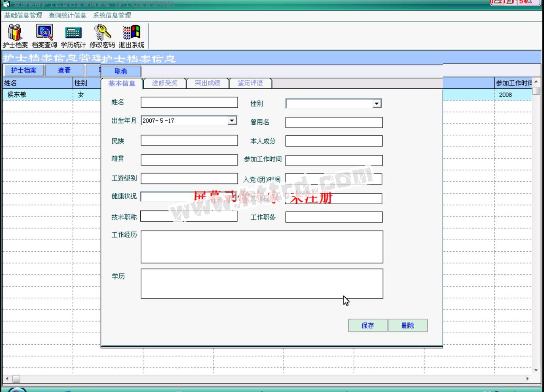This screenshot has width=544, height=392.
Task: Click the 2008 cell in the table
Action: pos(513,95)
